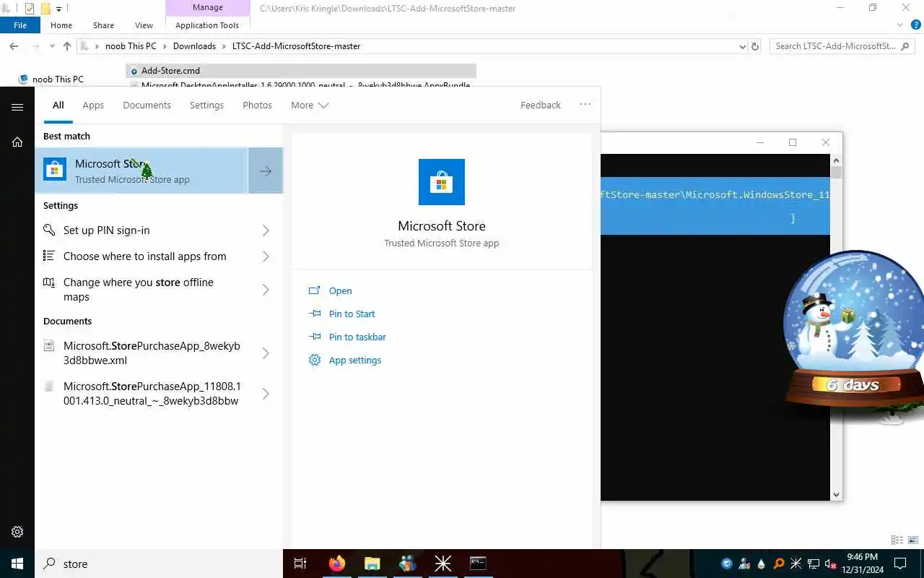Expand StorePurchaseApp_11808 document chevron
Screen dimensions: 924x578
(266, 394)
